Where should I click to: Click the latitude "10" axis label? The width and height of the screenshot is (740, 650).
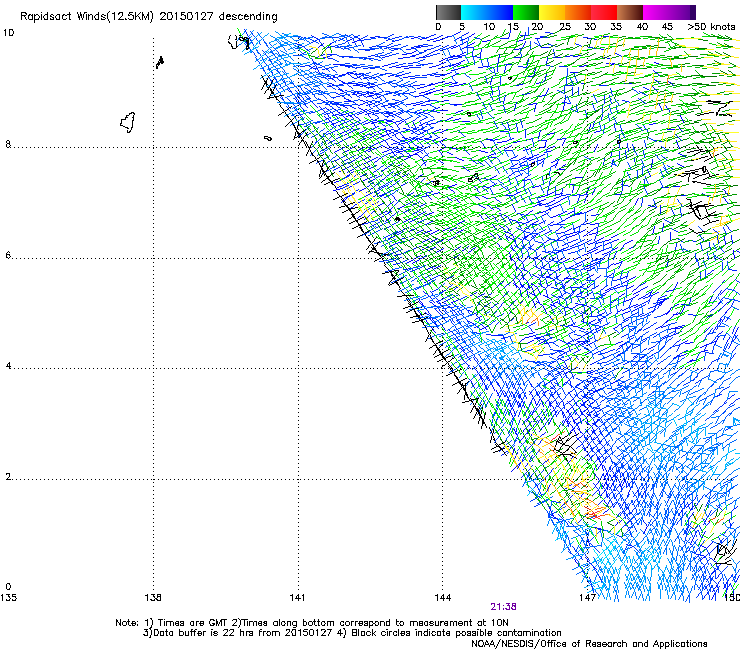(8, 33)
